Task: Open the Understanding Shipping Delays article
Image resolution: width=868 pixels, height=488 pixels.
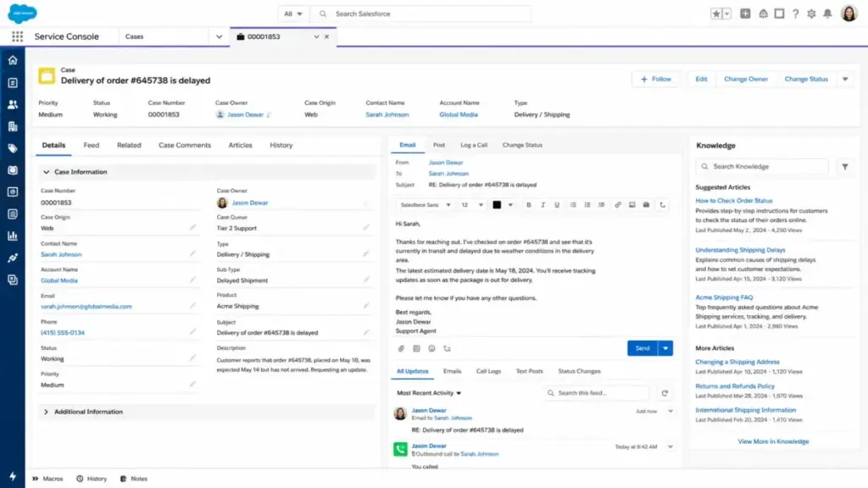Action: [x=740, y=250]
